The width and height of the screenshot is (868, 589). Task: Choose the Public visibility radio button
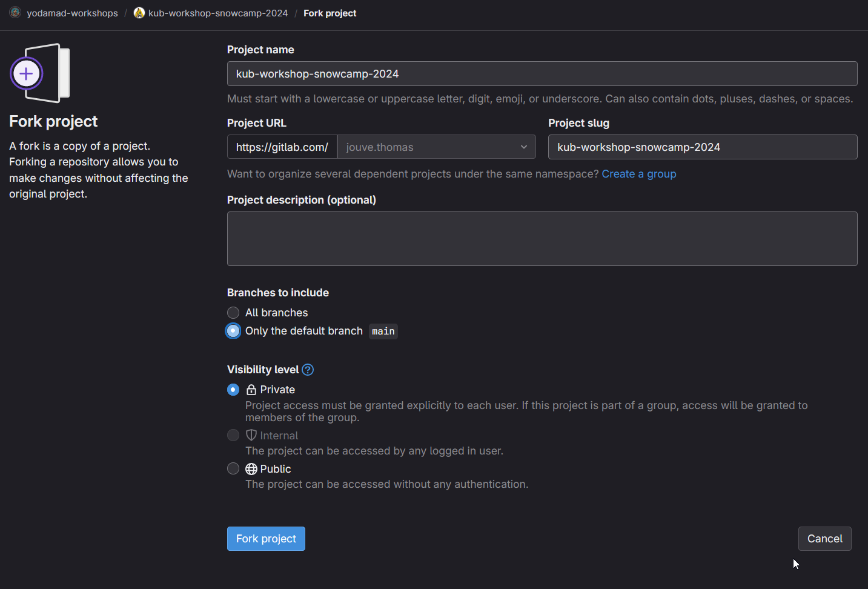pos(233,468)
